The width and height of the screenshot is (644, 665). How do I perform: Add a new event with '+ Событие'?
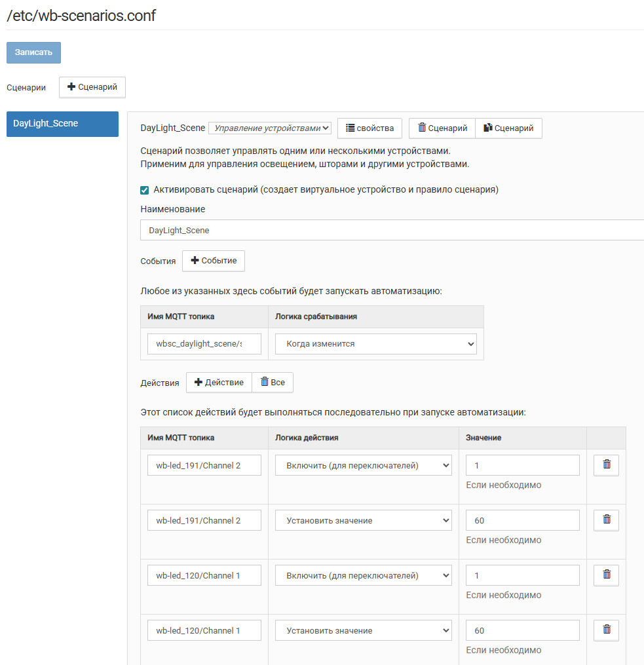[214, 261]
